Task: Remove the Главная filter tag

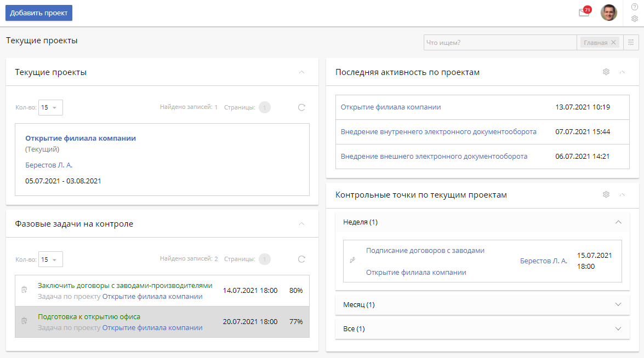Action: (613, 43)
